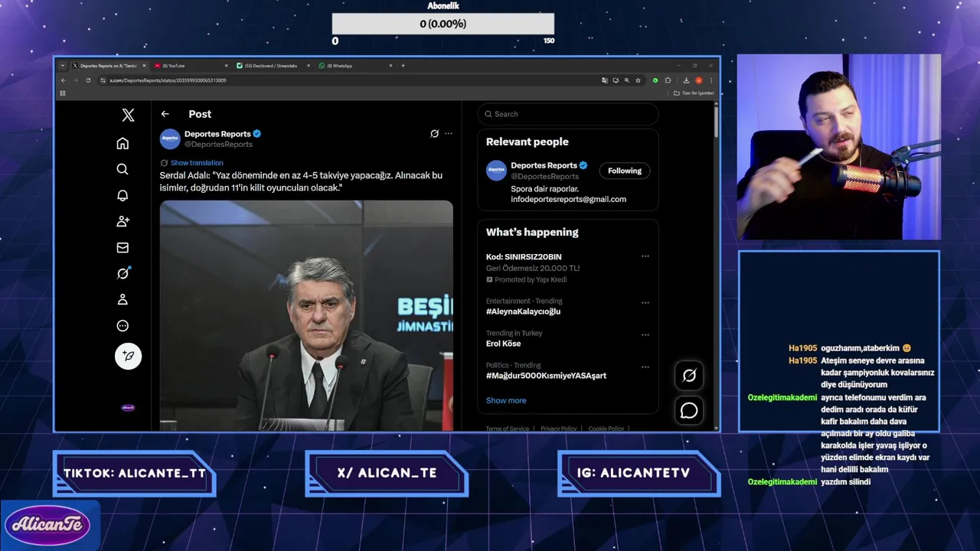This screenshot has height=551, width=980.
Task: Open #Mağdur5000KısmiyeYASAşart trend
Action: point(546,376)
